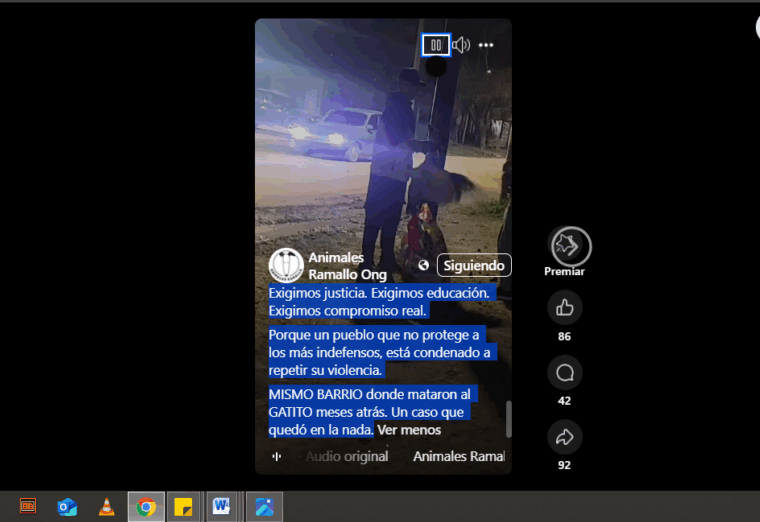This screenshot has width=760, height=522.
Task: Switch to Microsoft Word in taskbar
Action: (x=222, y=507)
